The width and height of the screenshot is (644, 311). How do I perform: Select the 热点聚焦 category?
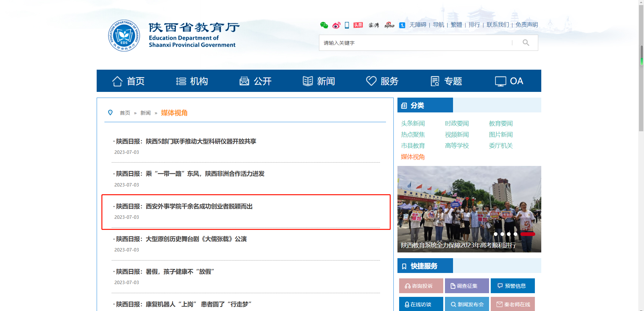413,135
